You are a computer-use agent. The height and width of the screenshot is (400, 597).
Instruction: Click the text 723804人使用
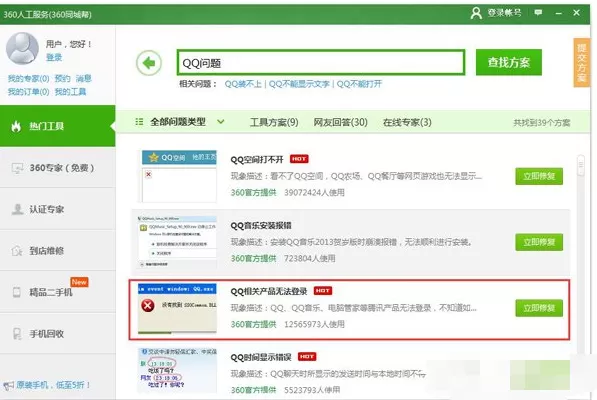coord(310,258)
